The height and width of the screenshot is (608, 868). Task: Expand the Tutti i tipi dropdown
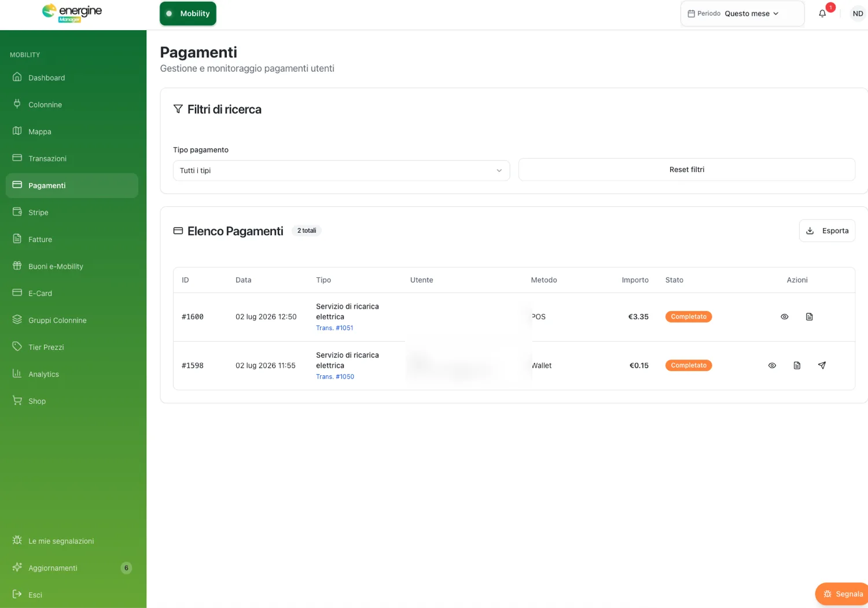(x=341, y=170)
